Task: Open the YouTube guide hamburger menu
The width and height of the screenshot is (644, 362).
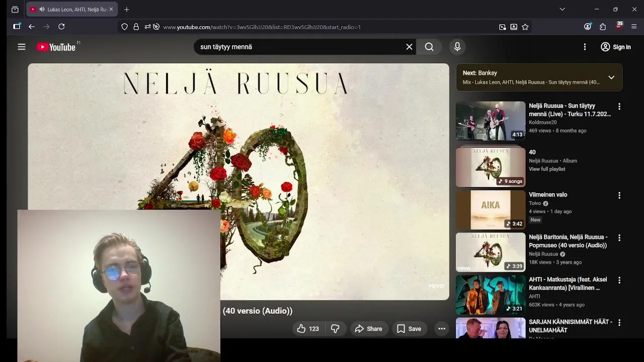Action: tap(22, 47)
